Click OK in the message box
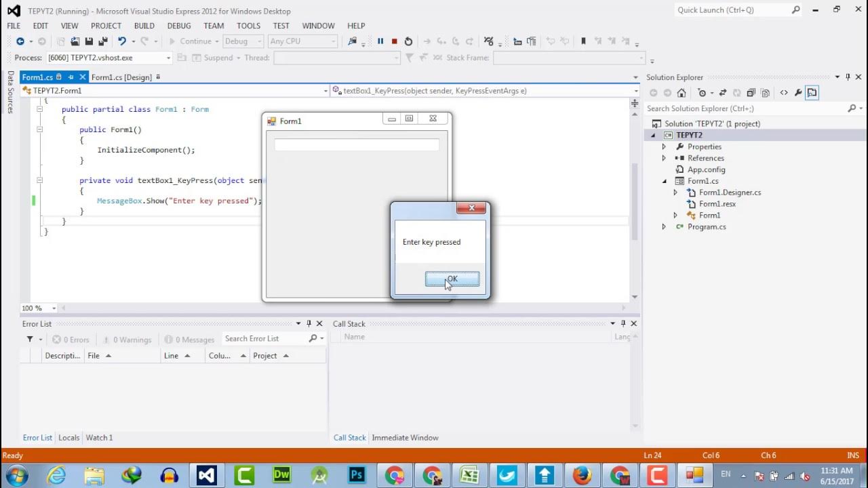 (x=452, y=279)
